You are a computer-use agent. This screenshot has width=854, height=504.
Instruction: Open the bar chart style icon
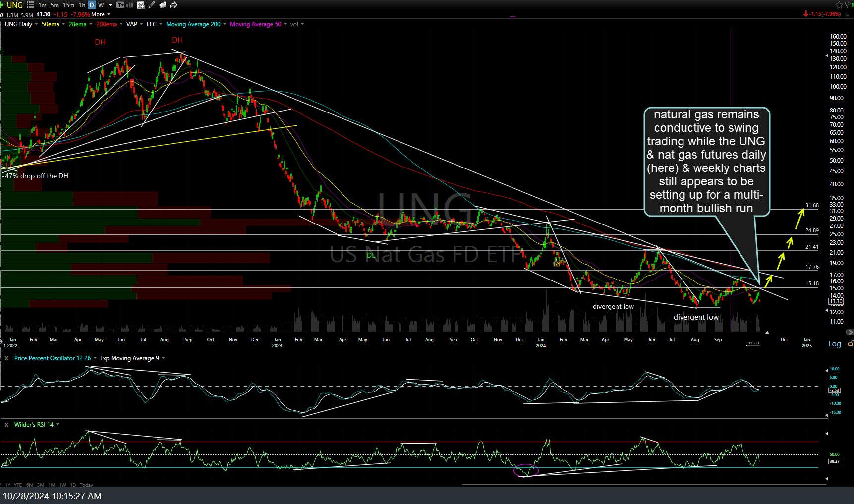(x=131, y=5)
